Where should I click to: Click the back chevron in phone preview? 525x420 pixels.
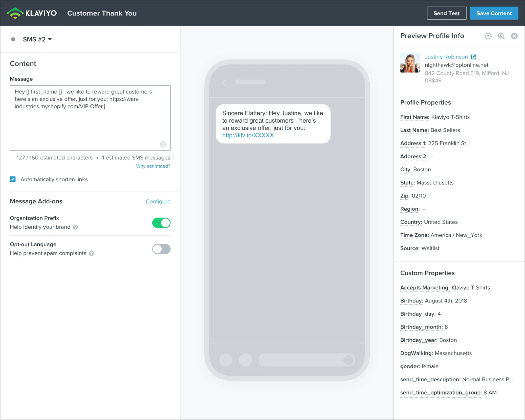[224, 82]
